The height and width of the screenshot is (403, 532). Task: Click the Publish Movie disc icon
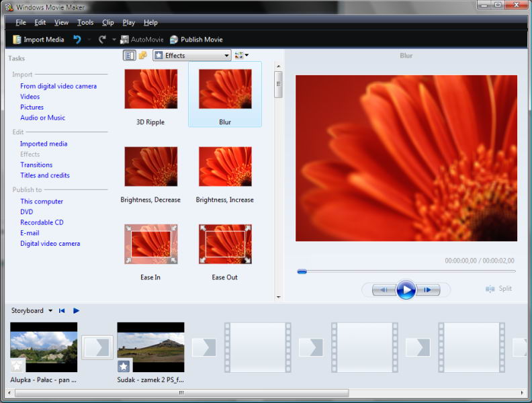(x=174, y=40)
